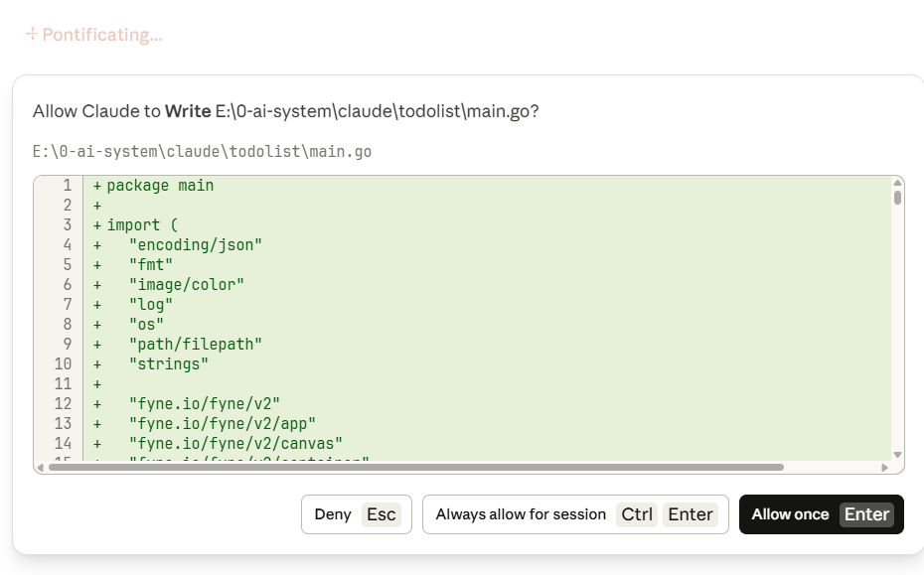Image resolution: width=924 pixels, height=575 pixels.
Task: Click the "package main" code line
Action: 160,186
